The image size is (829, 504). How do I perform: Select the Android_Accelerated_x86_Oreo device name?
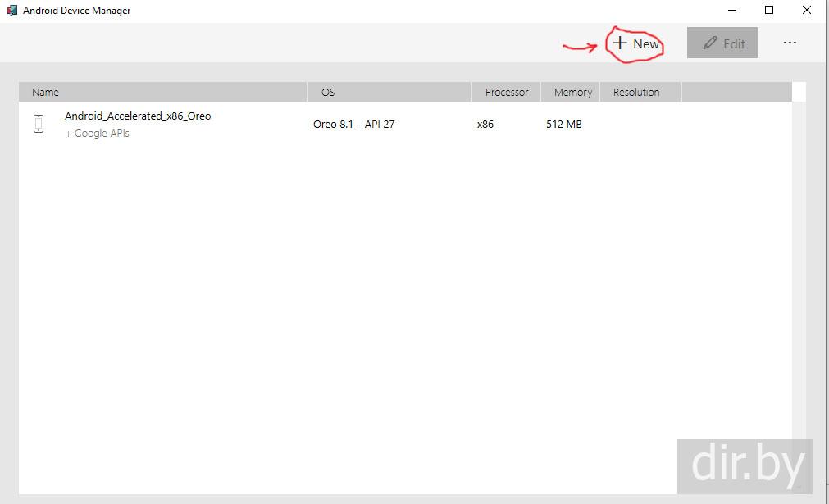click(138, 116)
